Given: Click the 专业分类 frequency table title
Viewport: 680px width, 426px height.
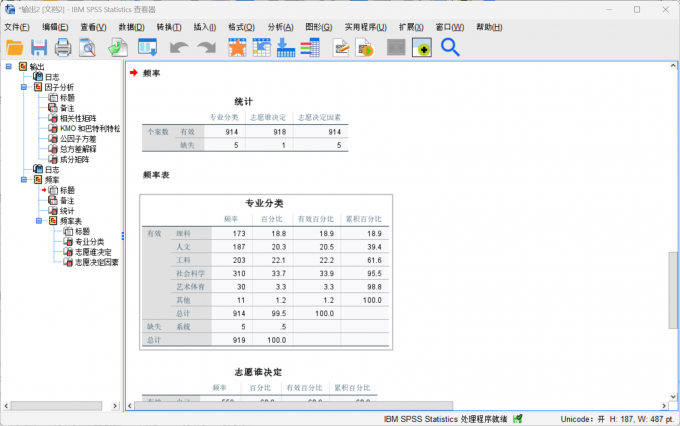Looking at the screenshot, I should point(264,203).
